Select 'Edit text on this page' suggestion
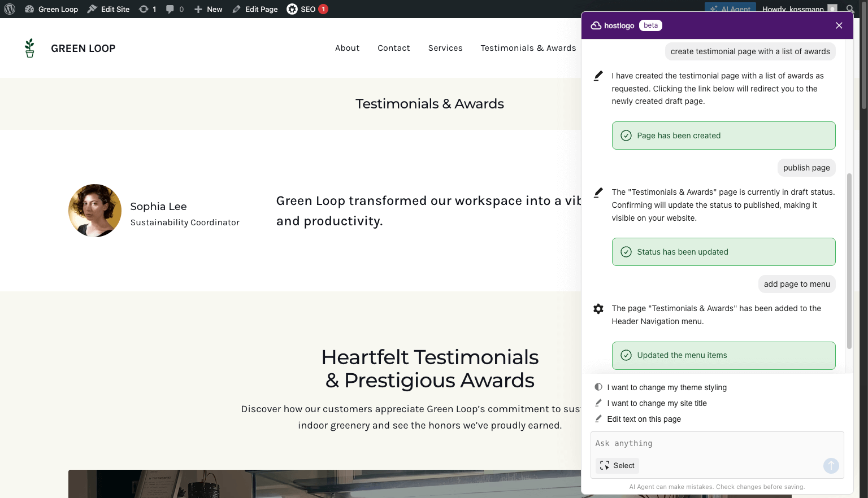 (644, 419)
